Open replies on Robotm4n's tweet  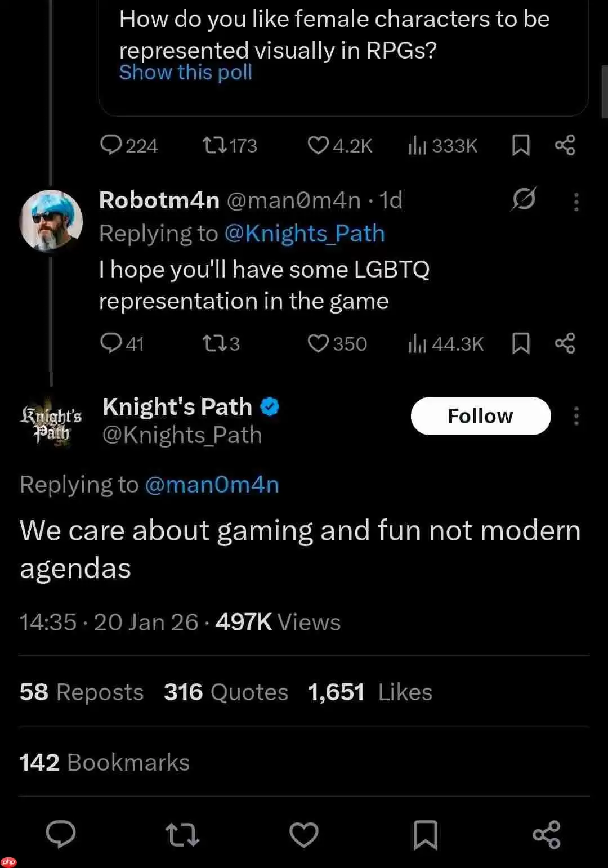coord(110,343)
